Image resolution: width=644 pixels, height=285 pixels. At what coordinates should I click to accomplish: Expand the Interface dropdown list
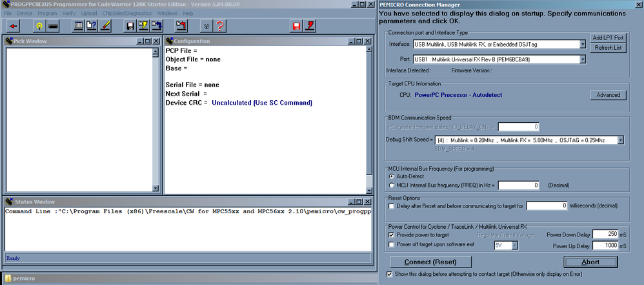pos(583,44)
